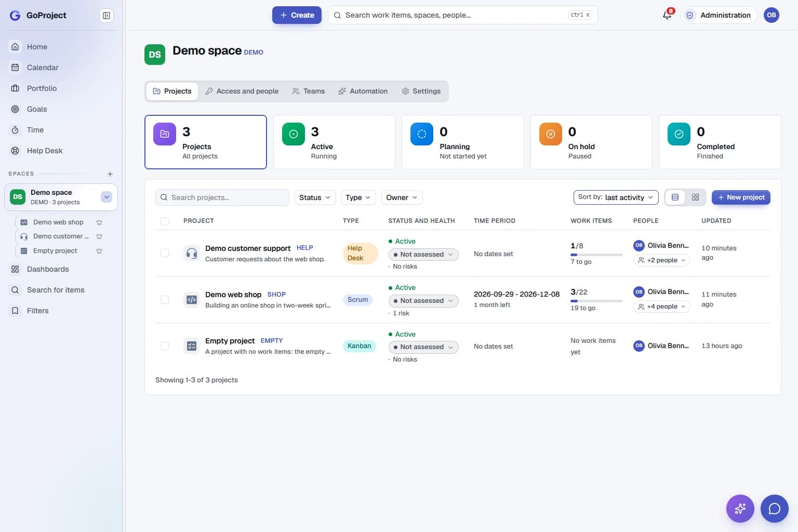This screenshot has width=798, height=532.
Task: Open the Automation tab
Action: pyautogui.click(x=363, y=91)
